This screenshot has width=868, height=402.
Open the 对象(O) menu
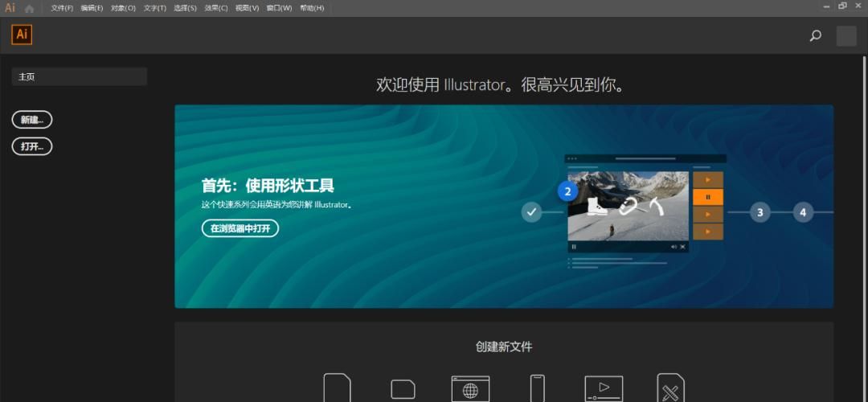click(123, 8)
